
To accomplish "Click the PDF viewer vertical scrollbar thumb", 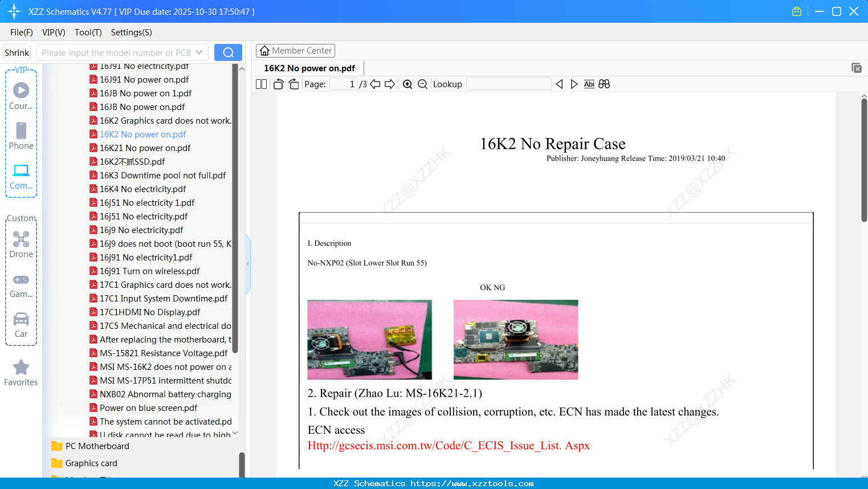I will [x=864, y=161].
